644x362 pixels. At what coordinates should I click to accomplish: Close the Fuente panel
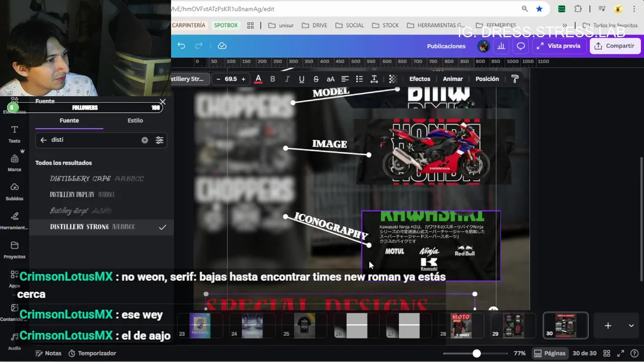(163, 102)
